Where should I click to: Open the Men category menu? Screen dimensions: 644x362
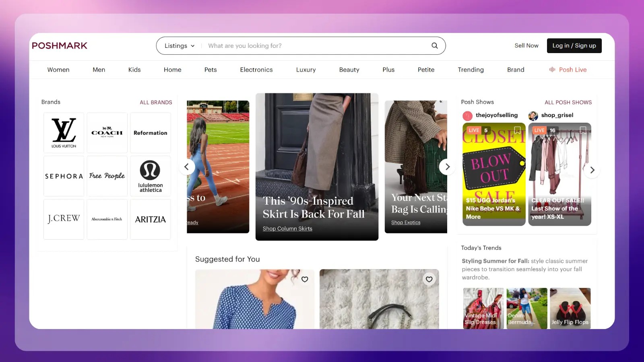click(99, 70)
